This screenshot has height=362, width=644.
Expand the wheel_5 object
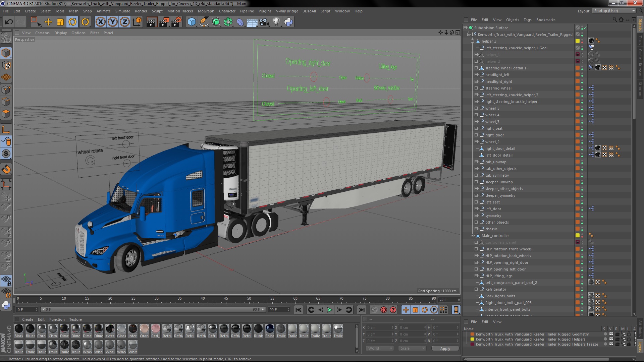(x=476, y=108)
